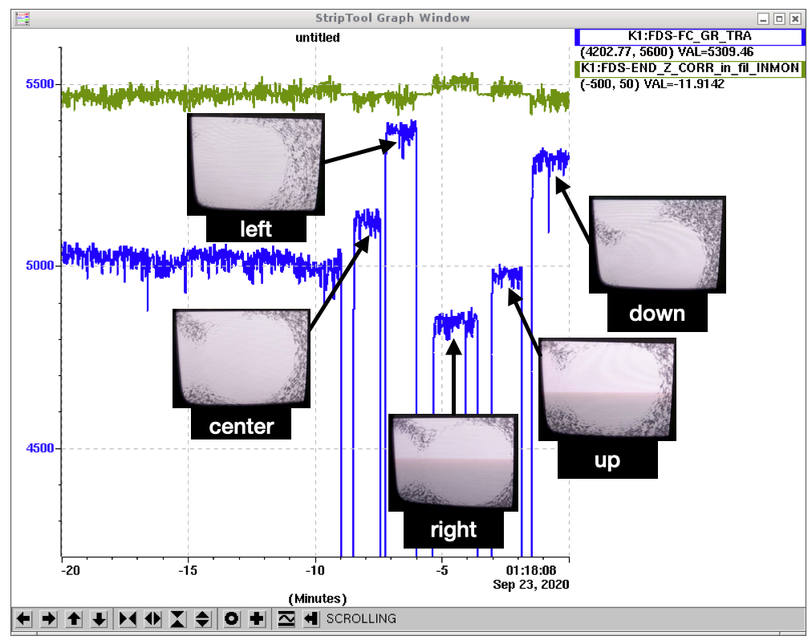
Task: Click the plus crosshair toolbar button
Action: (258, 619)
